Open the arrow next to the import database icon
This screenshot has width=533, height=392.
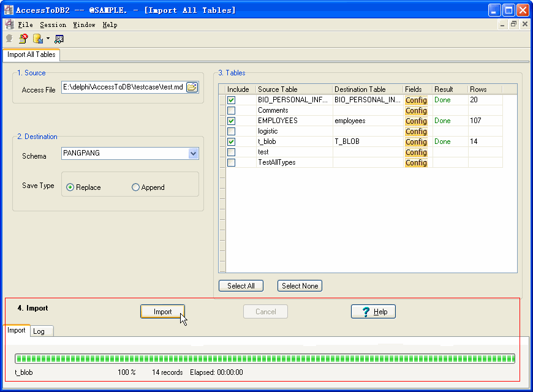tap(48, 39)
